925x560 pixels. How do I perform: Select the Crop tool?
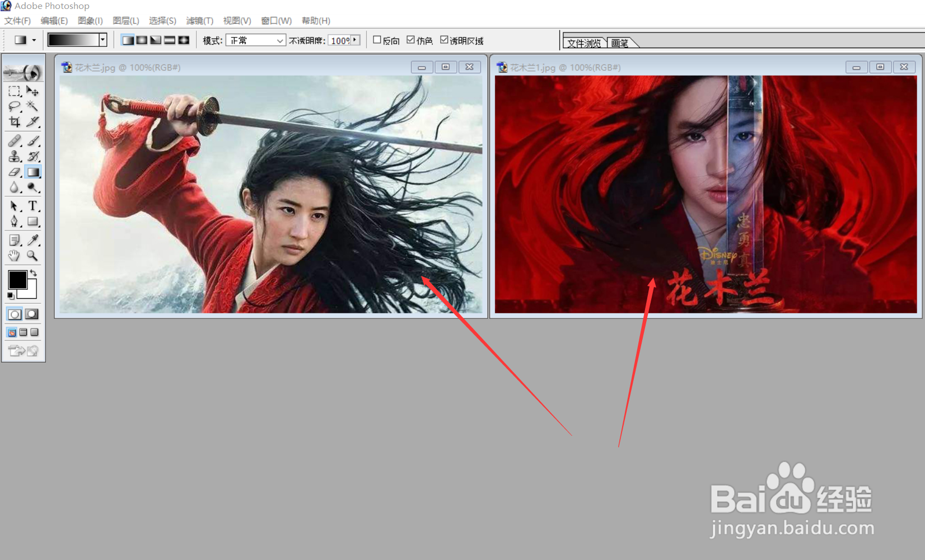coord(15,121)
